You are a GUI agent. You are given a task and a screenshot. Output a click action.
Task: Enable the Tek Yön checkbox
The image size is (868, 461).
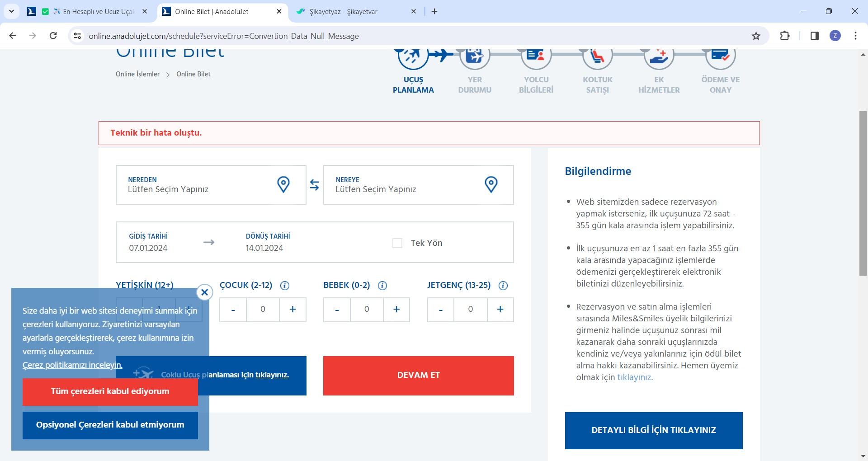click(397, 243)
